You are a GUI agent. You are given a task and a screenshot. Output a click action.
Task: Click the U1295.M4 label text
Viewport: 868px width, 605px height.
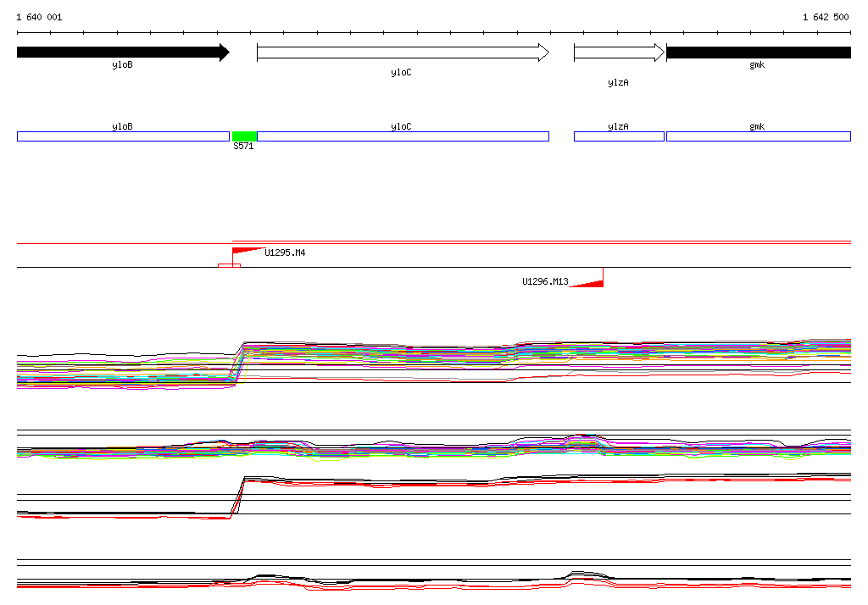click(x=285, y=253)
